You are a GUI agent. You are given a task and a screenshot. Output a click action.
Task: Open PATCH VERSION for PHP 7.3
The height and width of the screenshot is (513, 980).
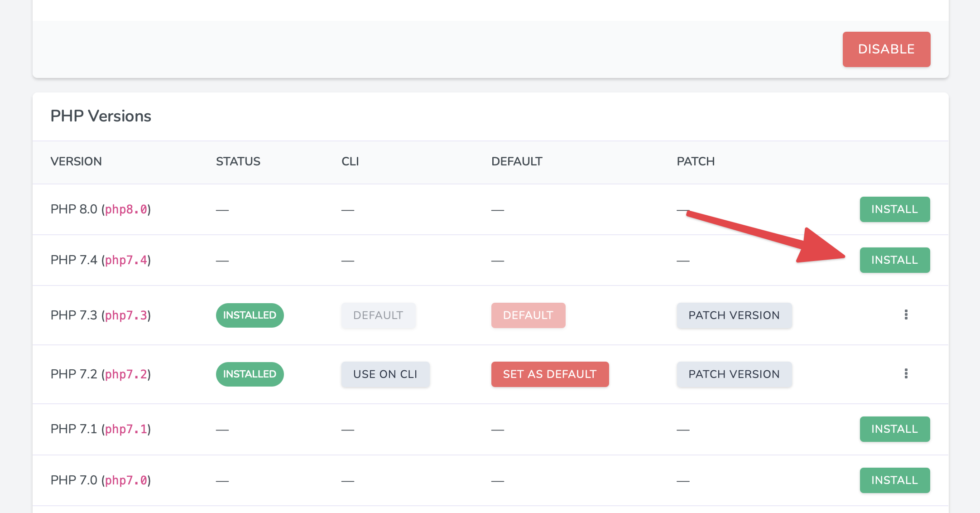point(734,315)
